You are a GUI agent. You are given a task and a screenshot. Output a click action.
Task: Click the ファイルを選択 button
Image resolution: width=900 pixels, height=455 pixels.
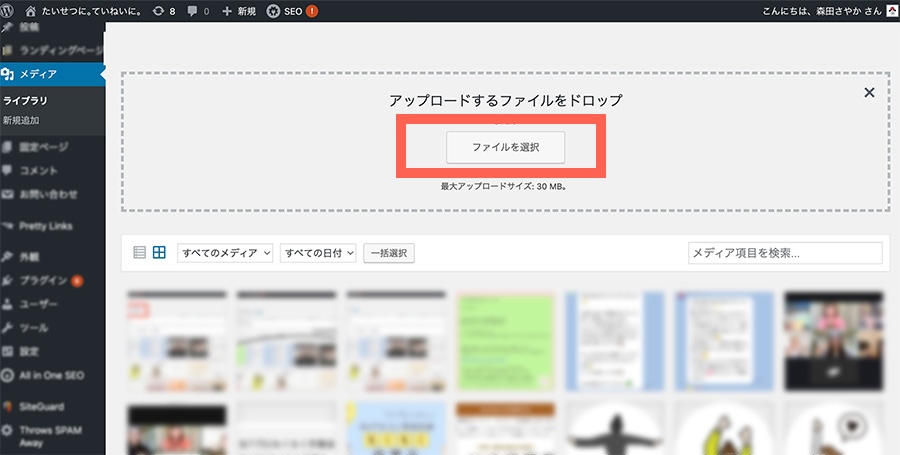[506, 147]
